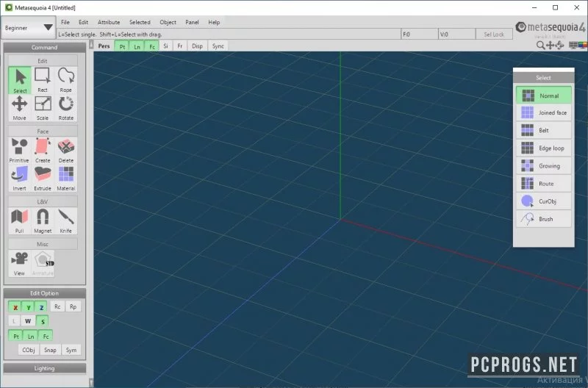This screenshot has height=388, width=588.
Task: Use the Invert face tool
Action: tap(20, 179)
